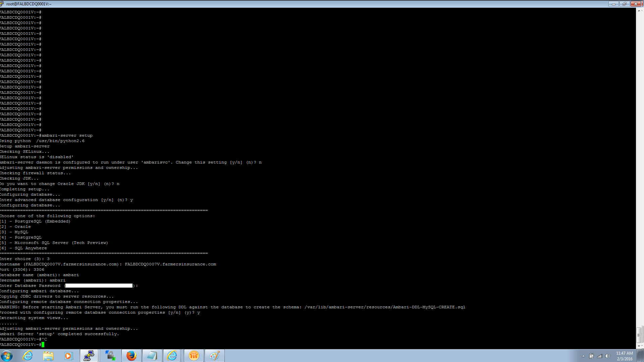The height and width of the screenshot is (362, 644).
Task: Open the PuTTY system menu icon
Action: (x=3, y=4)
